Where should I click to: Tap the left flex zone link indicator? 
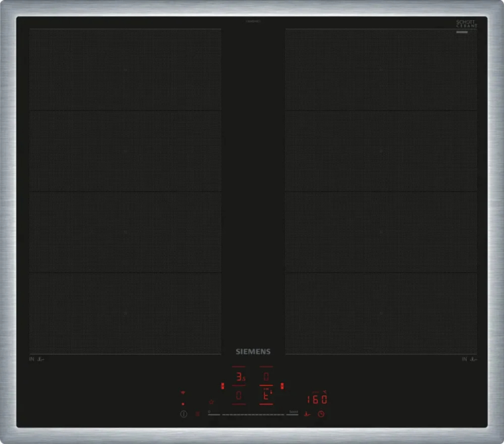[x=222, y=386]
